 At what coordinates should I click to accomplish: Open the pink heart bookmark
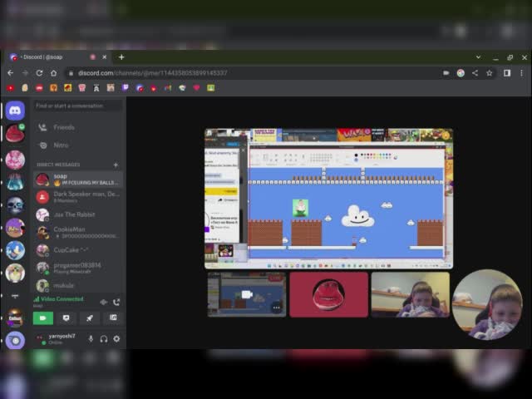(196, 88)
